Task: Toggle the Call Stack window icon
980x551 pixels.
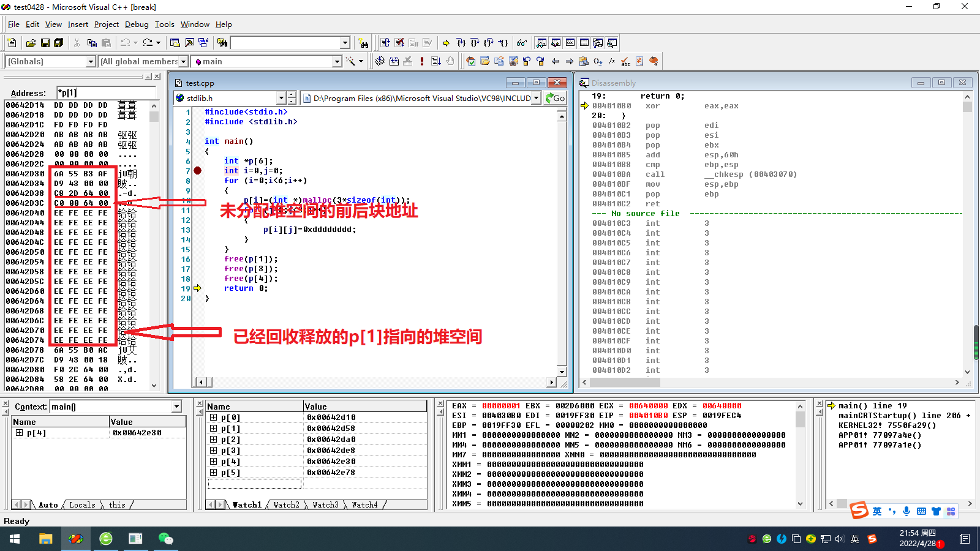Action: click(x=598, y=43)
